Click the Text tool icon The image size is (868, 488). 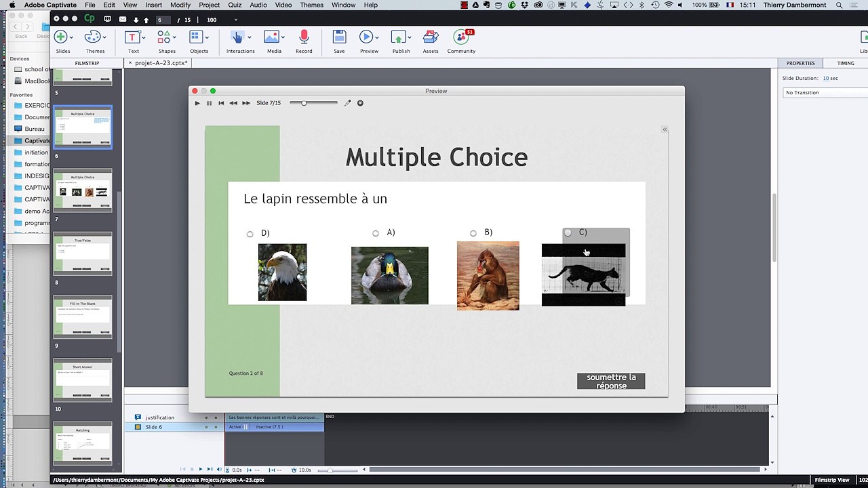(x=132, y=37)
